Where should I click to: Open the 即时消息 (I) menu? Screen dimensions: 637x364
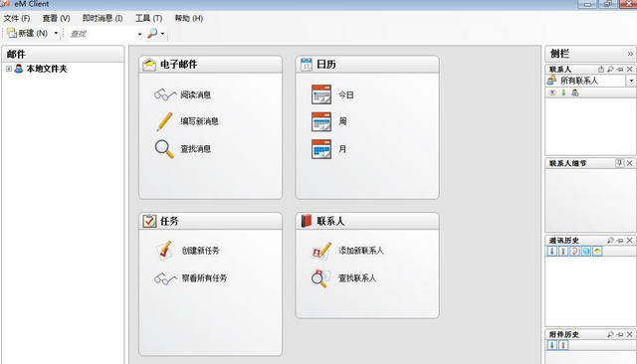tap(103, 18)
